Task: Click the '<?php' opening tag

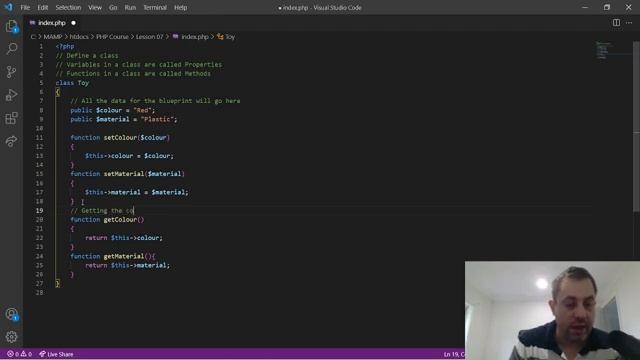Action: pos(65,47)
